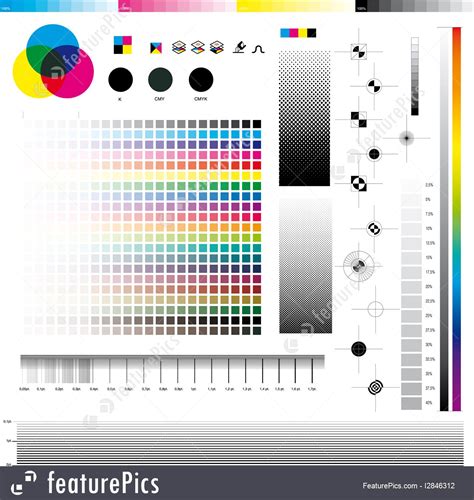Click the magenta block in CMYK strip
The image size is (474, 500).
pos(294,33)
